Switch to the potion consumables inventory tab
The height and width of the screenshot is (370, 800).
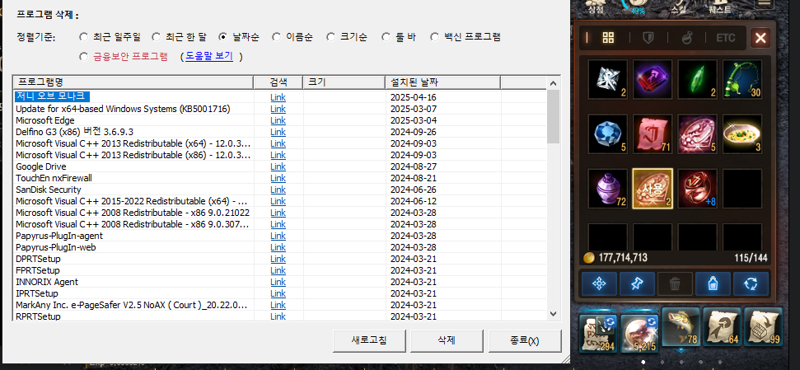click(687, 38)
